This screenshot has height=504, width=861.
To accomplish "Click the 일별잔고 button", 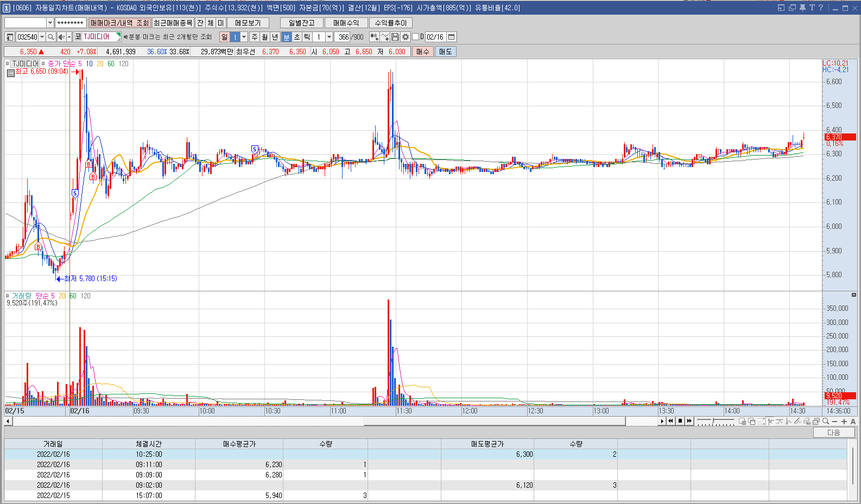I will point(302,23).
